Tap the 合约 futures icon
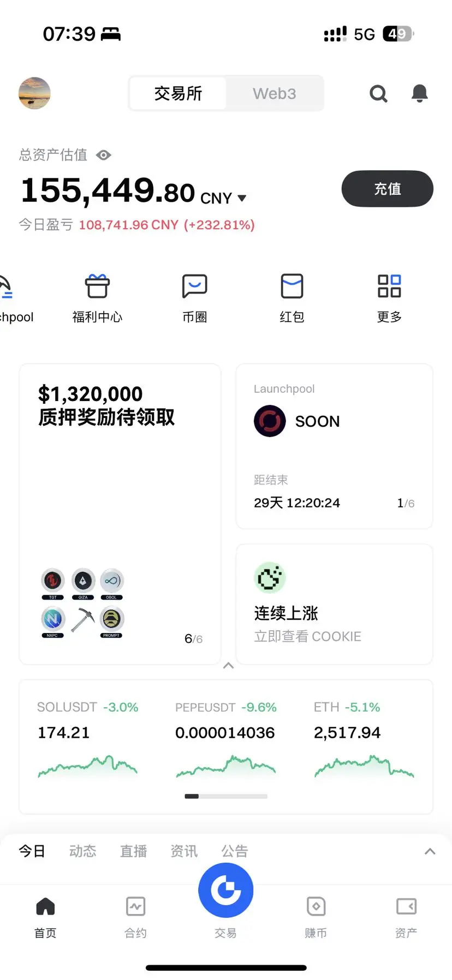Image resolution: width=452 pixels, height=980 pixels. coord(135,906)
